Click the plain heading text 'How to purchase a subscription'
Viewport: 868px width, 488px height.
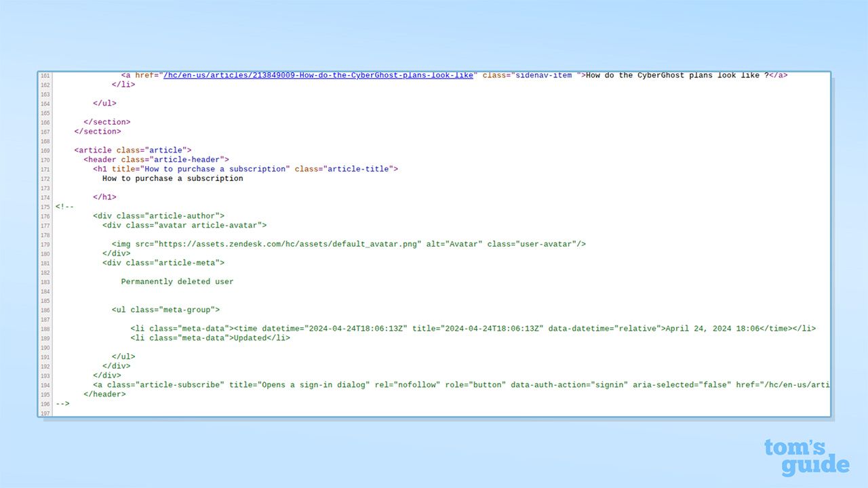[x=173, y=179]
